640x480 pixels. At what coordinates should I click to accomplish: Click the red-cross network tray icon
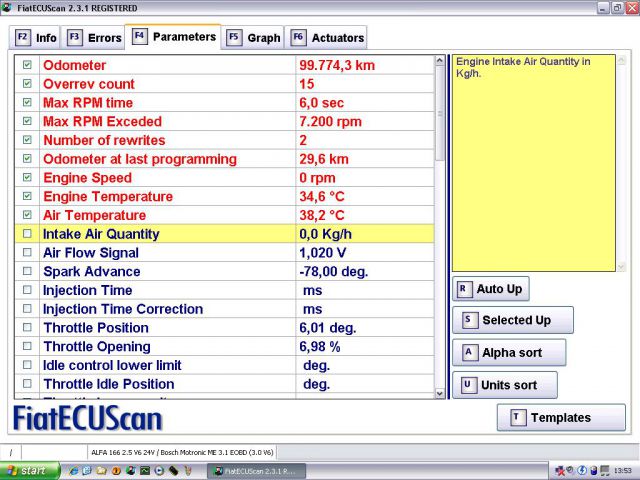click(x=560, y=471)
